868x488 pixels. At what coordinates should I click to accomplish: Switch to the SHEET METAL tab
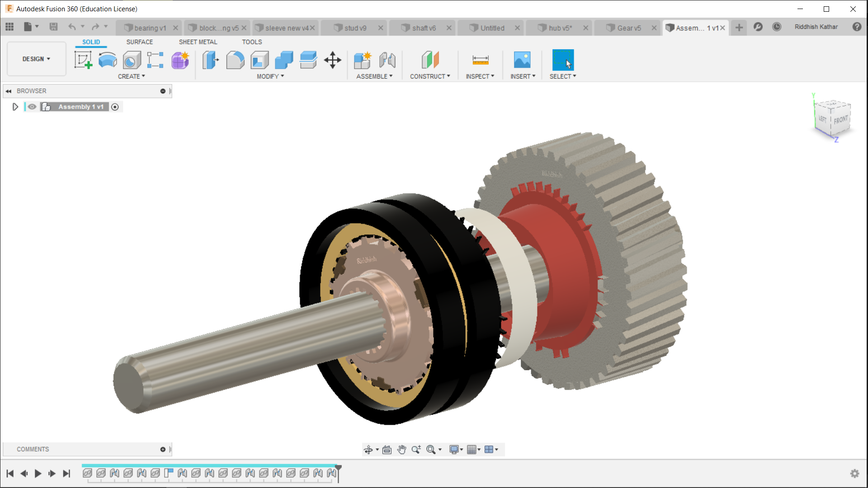click(x=198, y=42)
